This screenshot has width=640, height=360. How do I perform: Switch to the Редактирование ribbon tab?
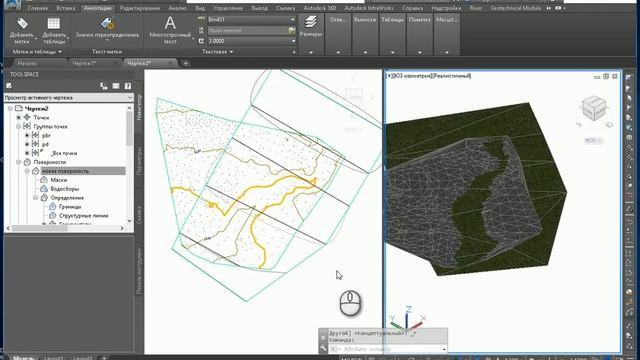(x=140, y=8)
